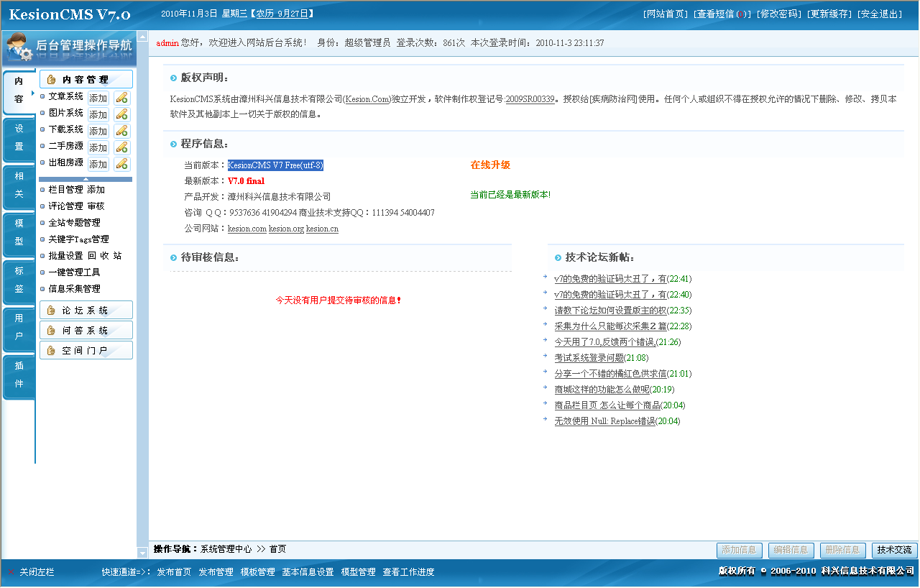The image size is (920, 588).
Task: Click 模板管理 in the quick channel bar
Action: point(257,572)
